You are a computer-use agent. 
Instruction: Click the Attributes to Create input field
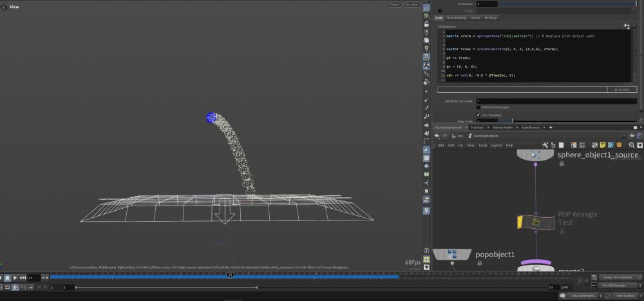[x=556, y=101]
